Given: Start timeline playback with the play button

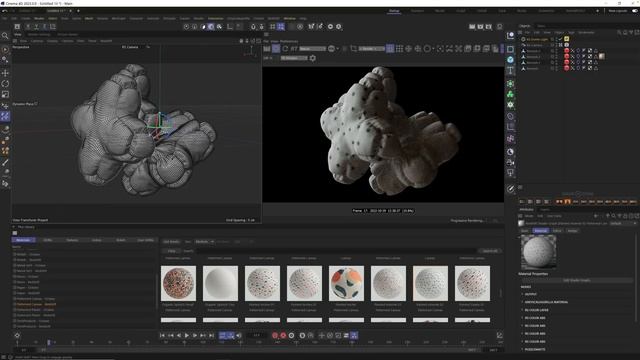Looking at the screenshot, I should click(x=187, y=335).
